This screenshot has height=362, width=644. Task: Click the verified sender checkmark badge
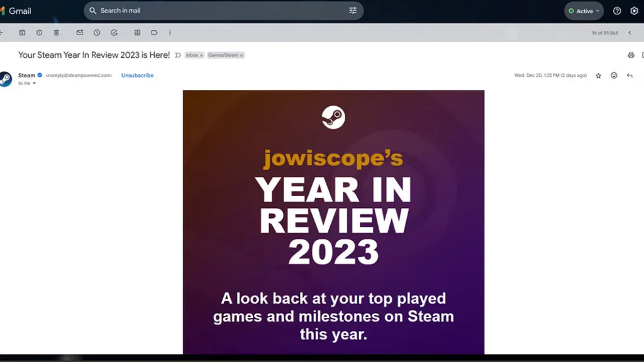pyautogui.click(x=40, y=75)
